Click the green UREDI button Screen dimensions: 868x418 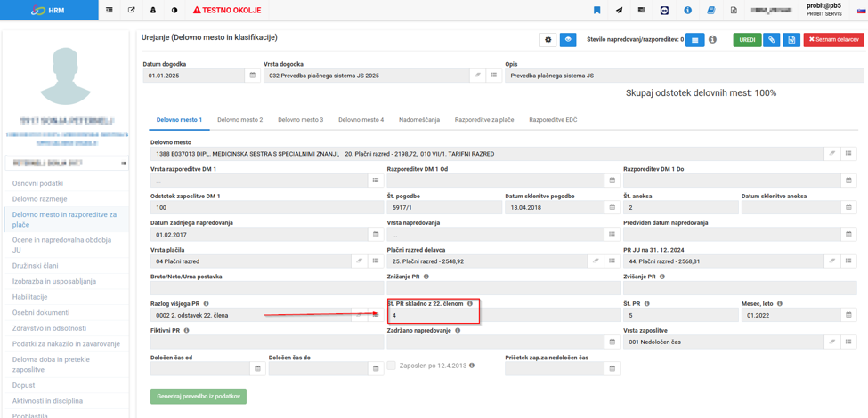point(747,40)
